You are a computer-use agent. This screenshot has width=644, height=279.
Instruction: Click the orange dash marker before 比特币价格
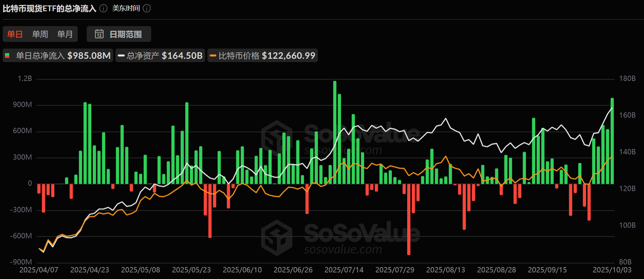pos(213,55)
